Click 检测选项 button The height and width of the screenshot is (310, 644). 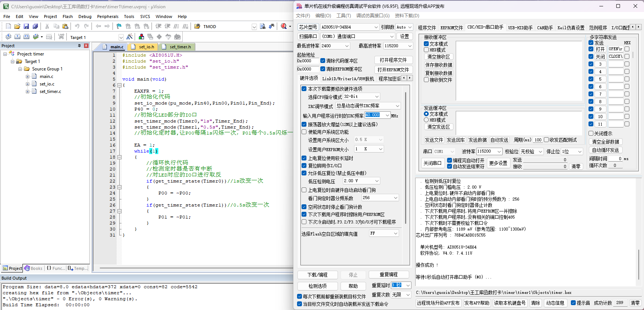coord(317,286)
